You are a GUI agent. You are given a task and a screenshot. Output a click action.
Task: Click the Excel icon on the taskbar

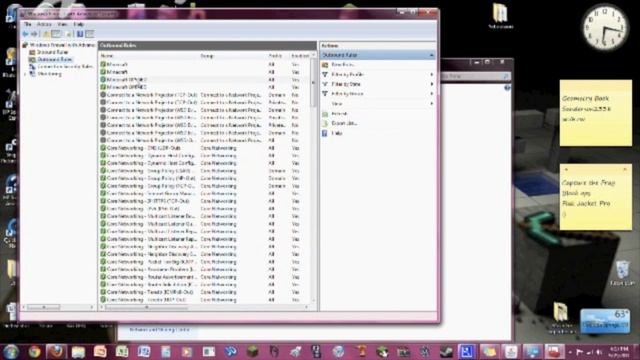click(122, 351)
